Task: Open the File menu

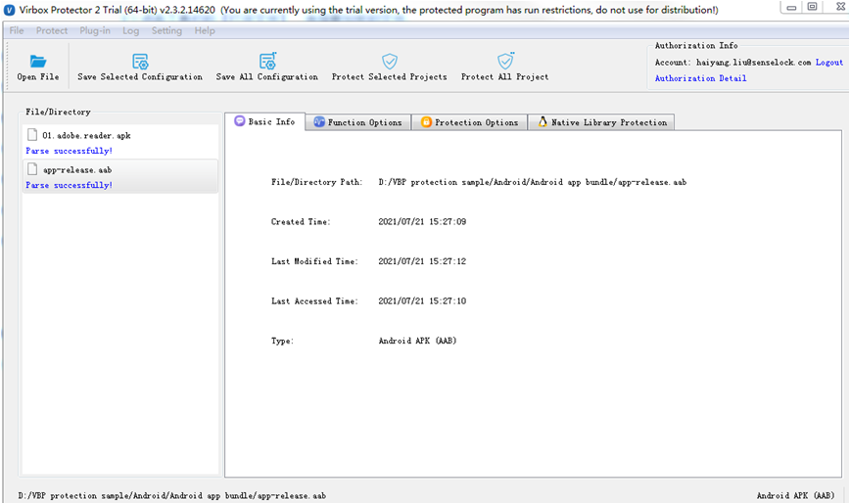Action: (x=17, y=31)
